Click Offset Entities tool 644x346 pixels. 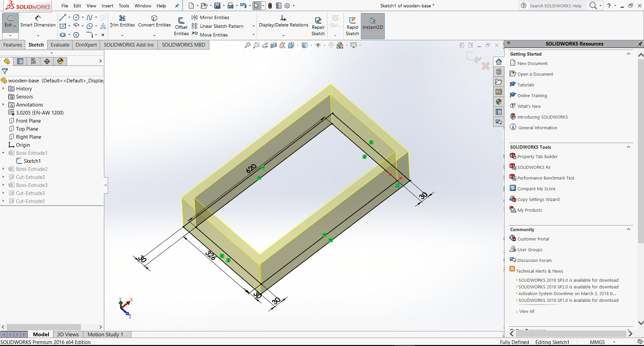181,27
